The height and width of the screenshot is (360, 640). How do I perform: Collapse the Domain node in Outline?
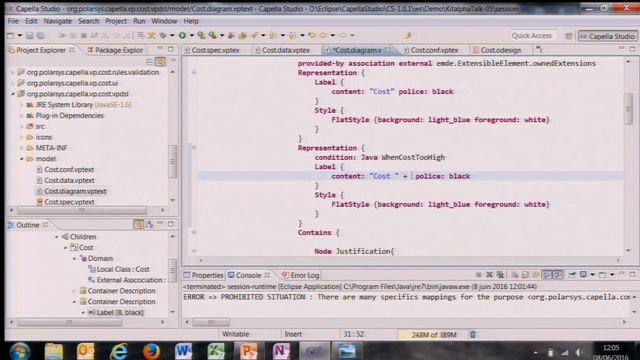(74, 258)
